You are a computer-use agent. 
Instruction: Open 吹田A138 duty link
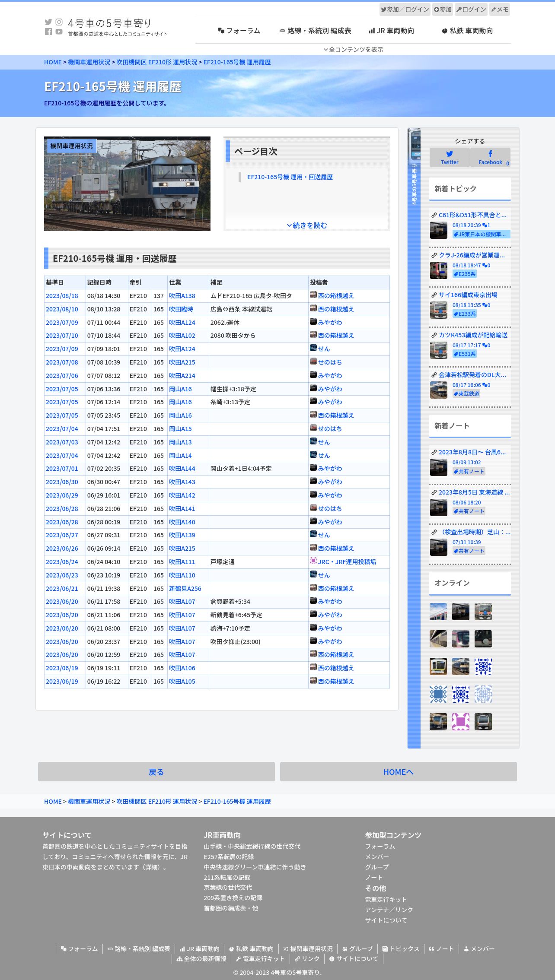coord(182,296)
